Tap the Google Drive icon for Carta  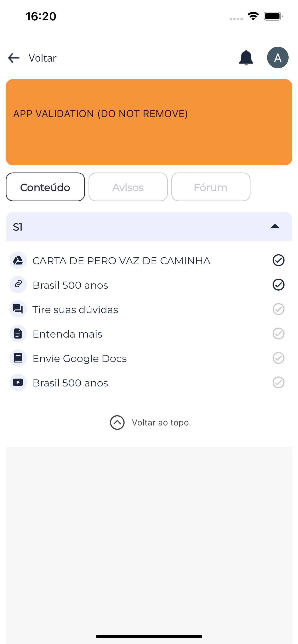pos(18,260)
